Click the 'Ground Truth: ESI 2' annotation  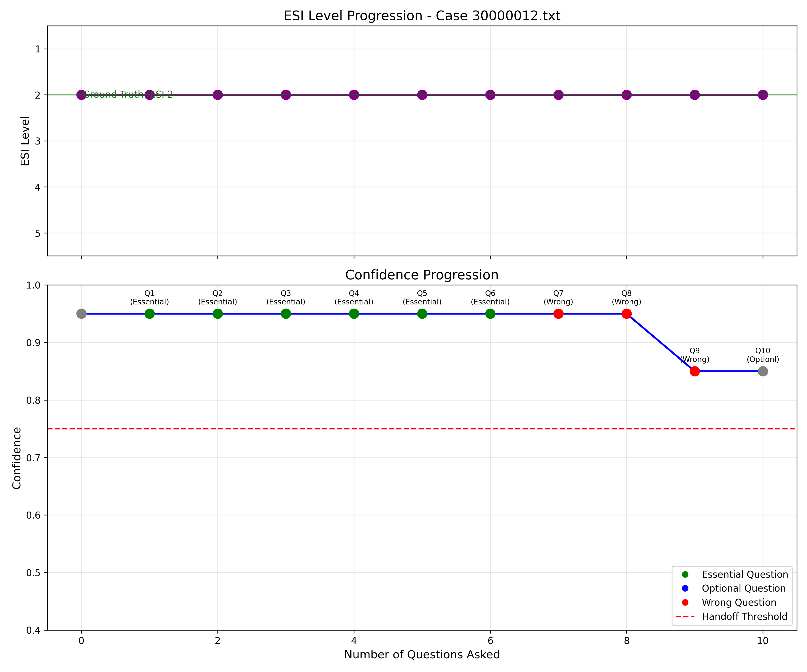click(128, 95)
